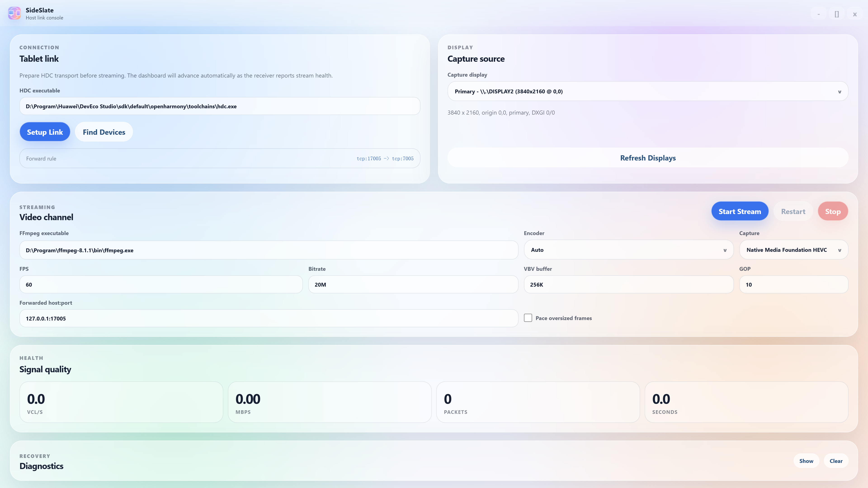The width and height of the screenshot is (868, 488).
Task: Enable Pace oversized frames checkbox
Action: point(528,318)
